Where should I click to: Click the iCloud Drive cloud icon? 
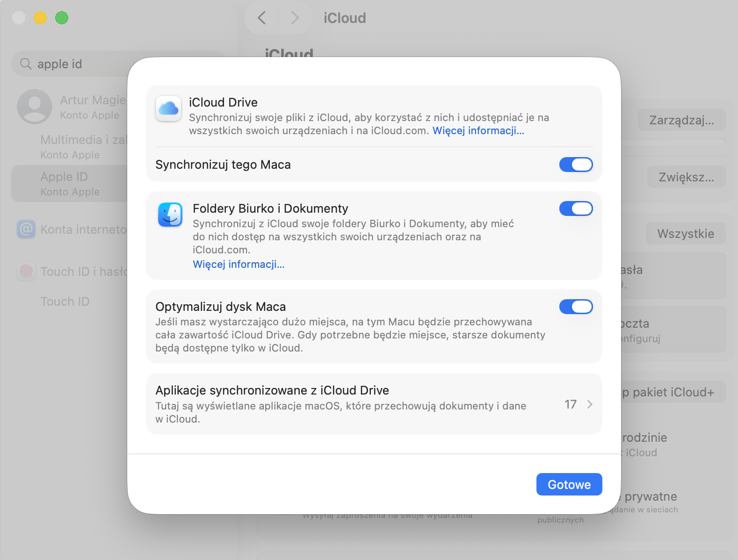[168, 108]
